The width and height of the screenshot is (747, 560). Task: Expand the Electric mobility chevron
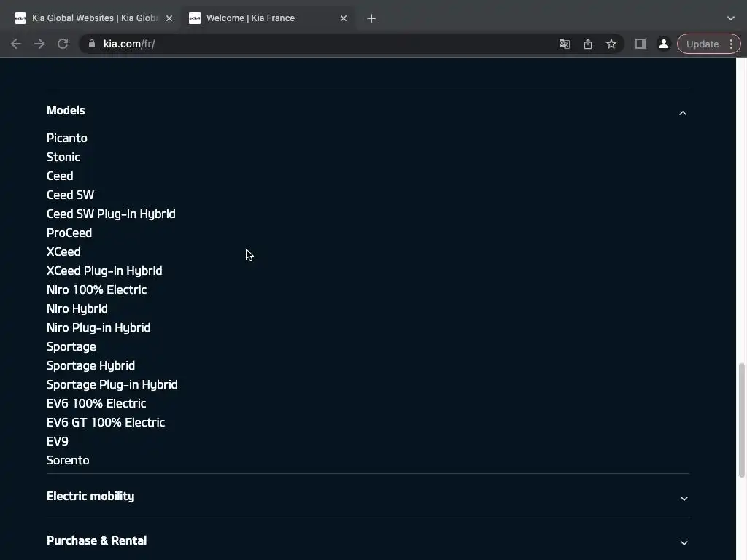tap(684, 498)
